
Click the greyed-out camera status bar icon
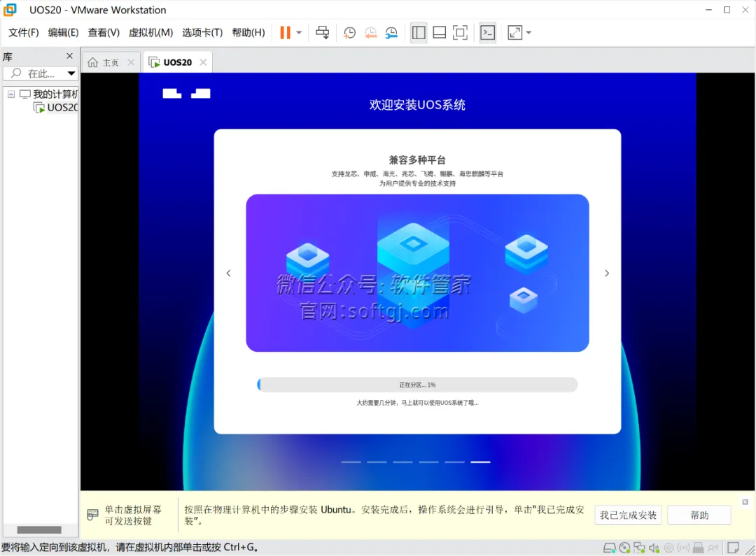pos(668,548)
